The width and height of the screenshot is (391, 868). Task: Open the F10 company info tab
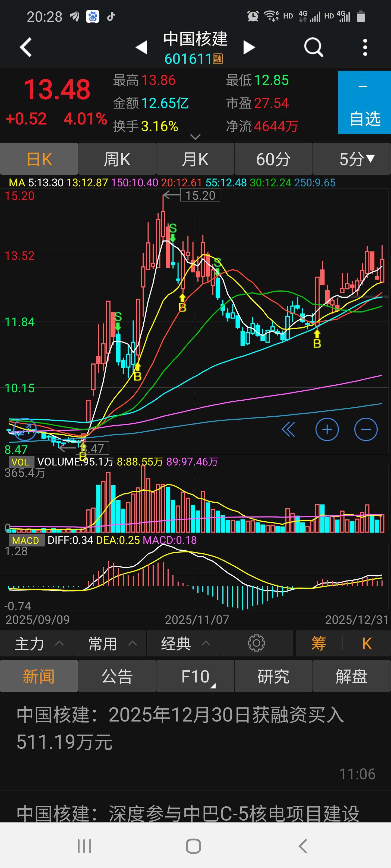pyautogui.click(x=195, y=676)
